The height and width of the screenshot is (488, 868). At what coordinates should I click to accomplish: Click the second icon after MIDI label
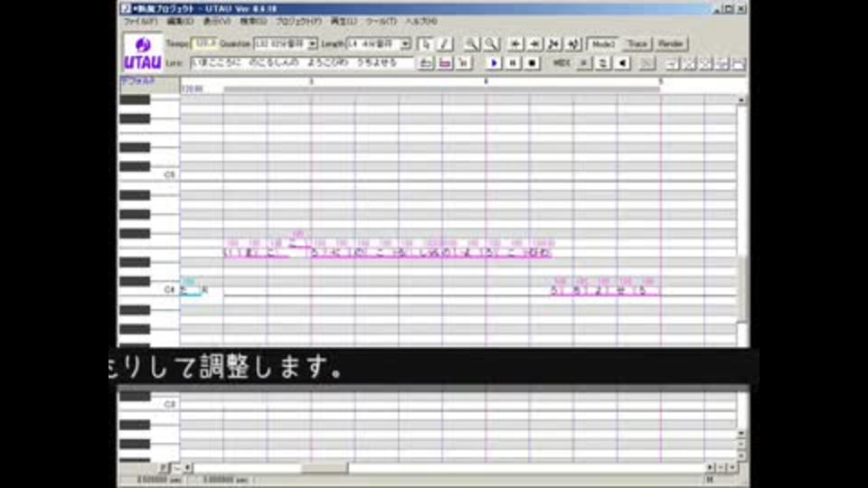pos(603,63)
